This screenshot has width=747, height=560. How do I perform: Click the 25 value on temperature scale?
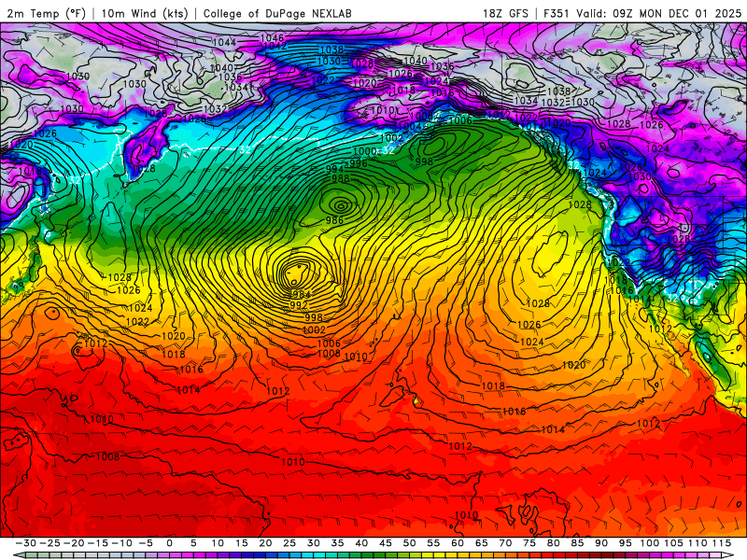[289, 543]
